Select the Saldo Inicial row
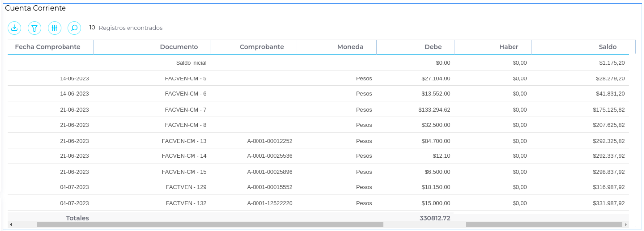Screen dimensions: 644x231 [191, 63]
